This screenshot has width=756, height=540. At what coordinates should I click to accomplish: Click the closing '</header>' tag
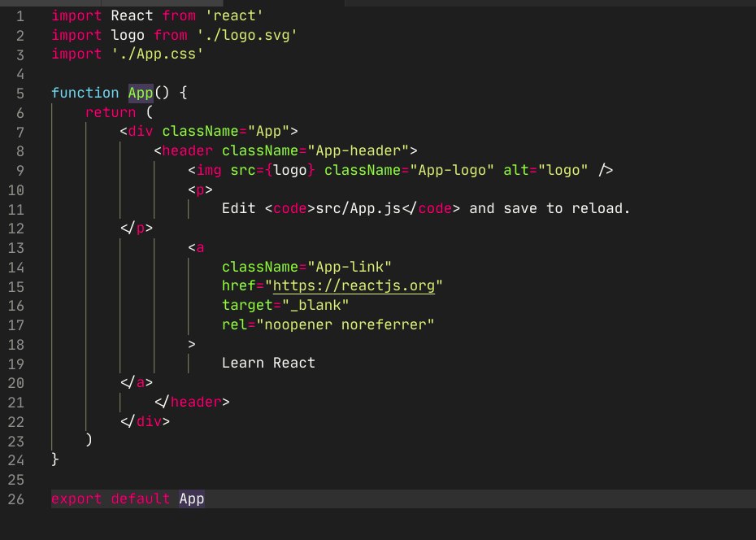tap(192, 402)
